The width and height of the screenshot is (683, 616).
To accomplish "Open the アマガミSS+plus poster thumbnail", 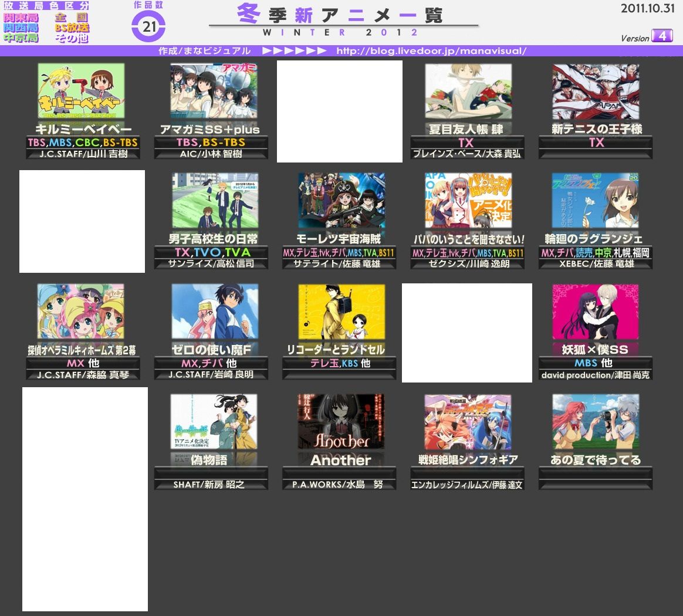I will click(x=214, y=91).
